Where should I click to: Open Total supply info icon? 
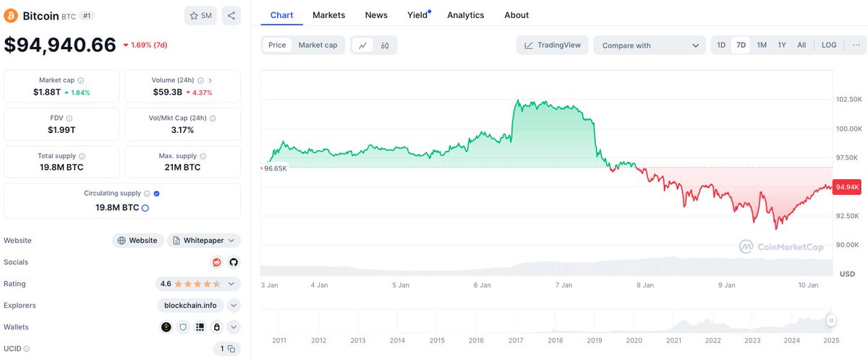(x=82, y=156)
